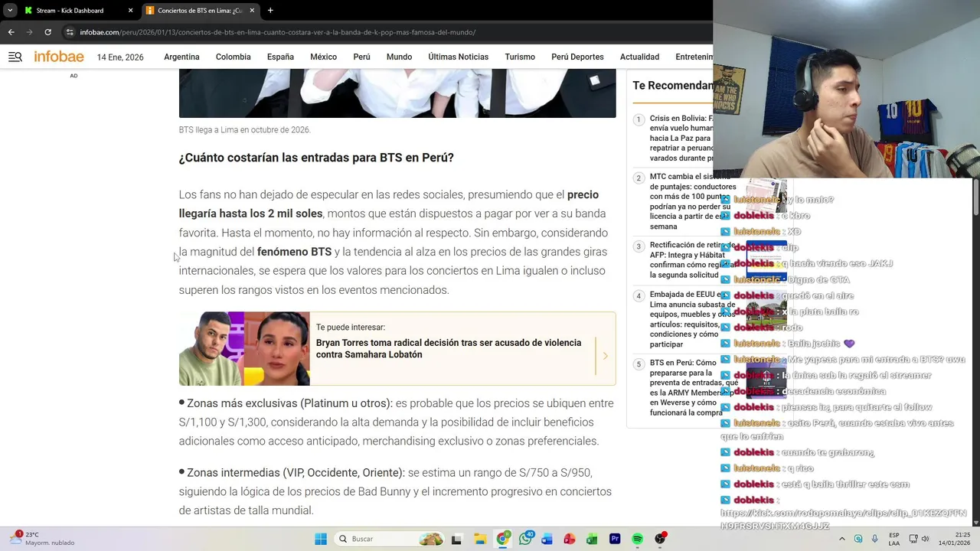
Task: Open the Colombia section
Action: pyautogui.click(x=234, y=57)
